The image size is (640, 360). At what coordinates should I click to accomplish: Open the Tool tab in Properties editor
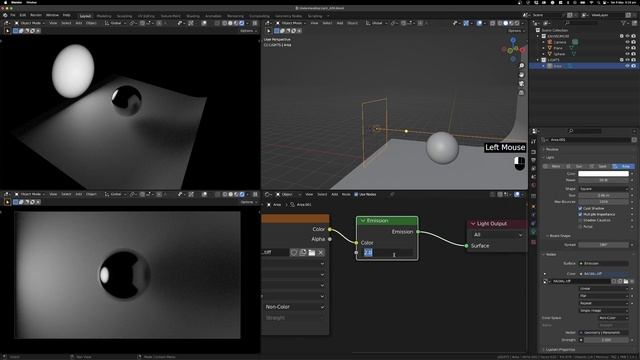click(533, 142)
